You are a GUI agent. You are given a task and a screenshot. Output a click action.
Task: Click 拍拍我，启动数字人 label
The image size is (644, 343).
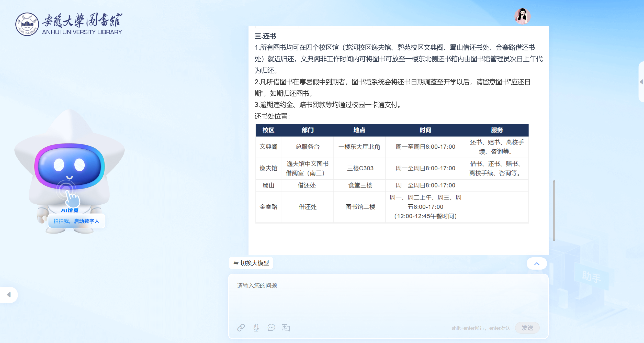[x=76, y=221]
